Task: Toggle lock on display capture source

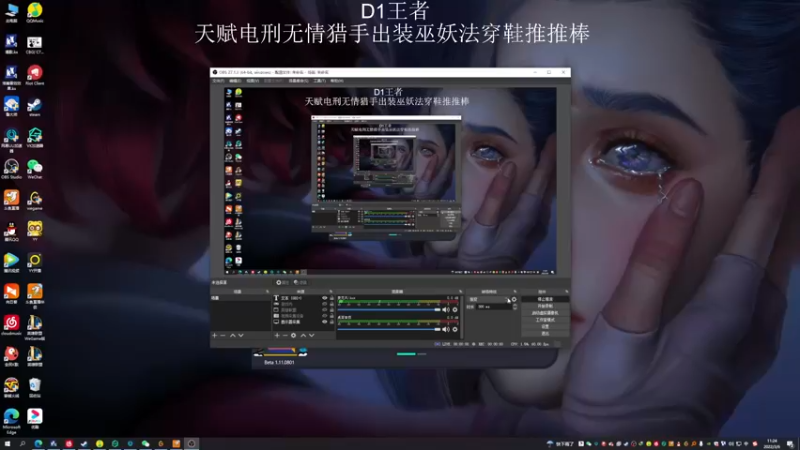Action: 332,322
